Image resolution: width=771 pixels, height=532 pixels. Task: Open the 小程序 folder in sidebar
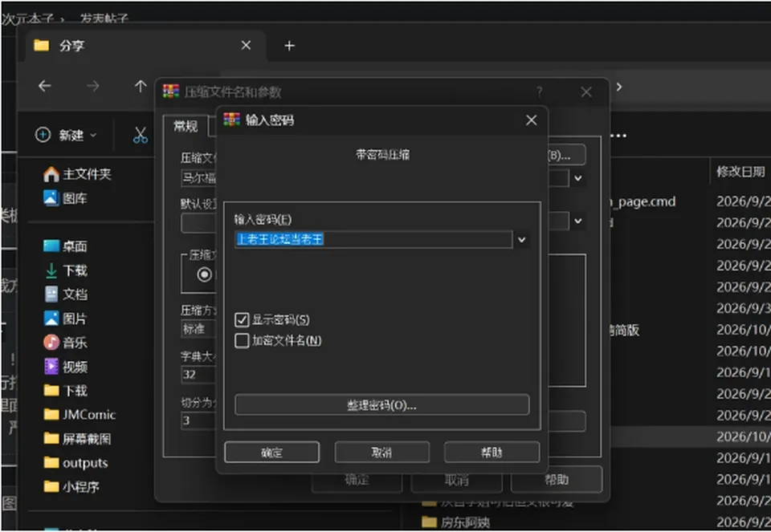click(71, 486)
